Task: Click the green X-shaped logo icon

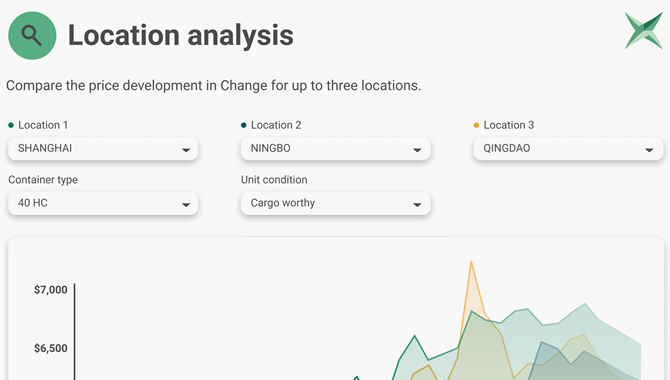Action: pos(644,30)
